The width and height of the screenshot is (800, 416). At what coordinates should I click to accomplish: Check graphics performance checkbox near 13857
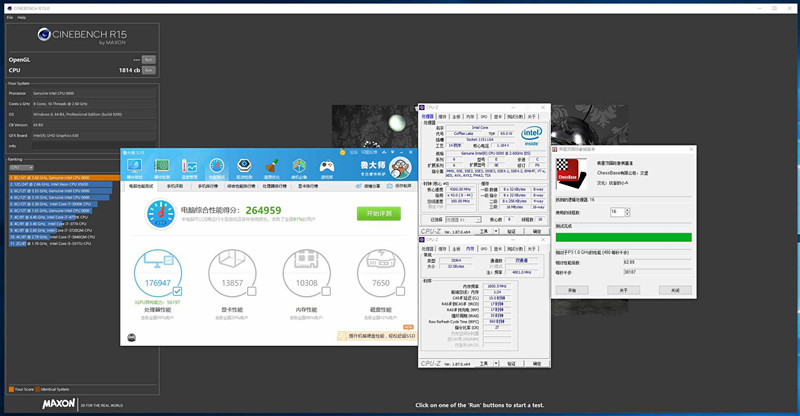click(252, 291)
